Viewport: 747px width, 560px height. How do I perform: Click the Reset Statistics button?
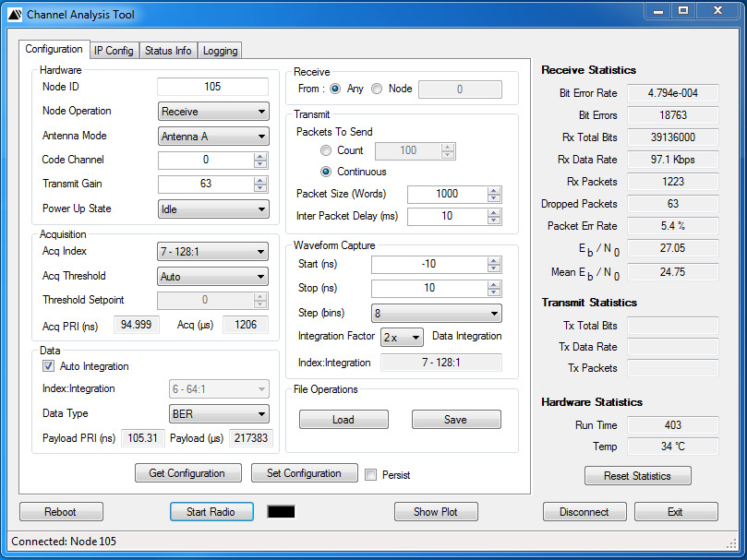point(637,476)
